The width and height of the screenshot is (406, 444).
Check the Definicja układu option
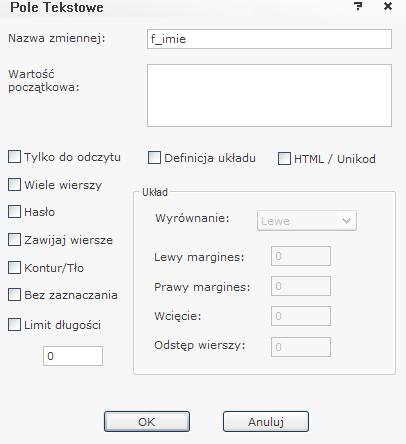point(154,158)
